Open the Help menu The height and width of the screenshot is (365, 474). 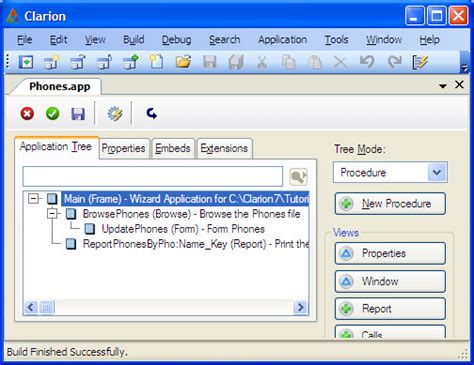(429, 40)
